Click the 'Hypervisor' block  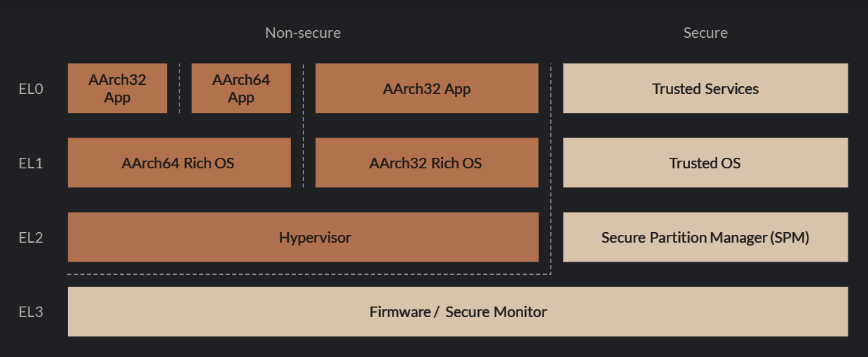pos(303,237)
